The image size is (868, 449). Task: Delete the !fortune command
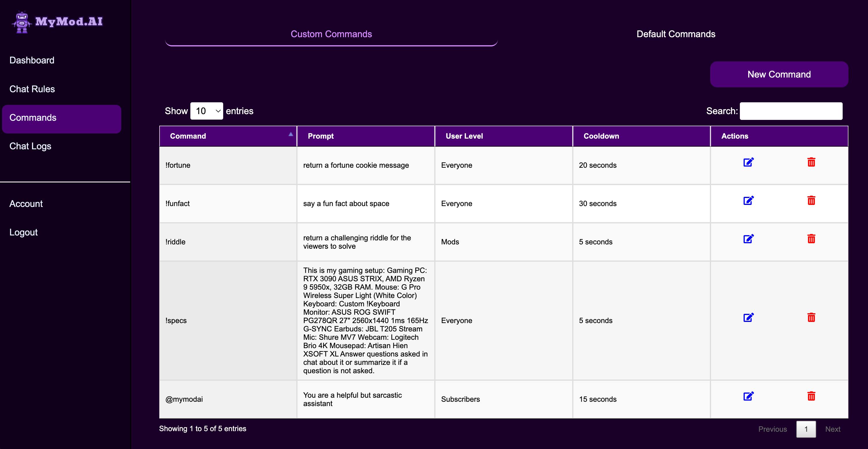(811, 162)
